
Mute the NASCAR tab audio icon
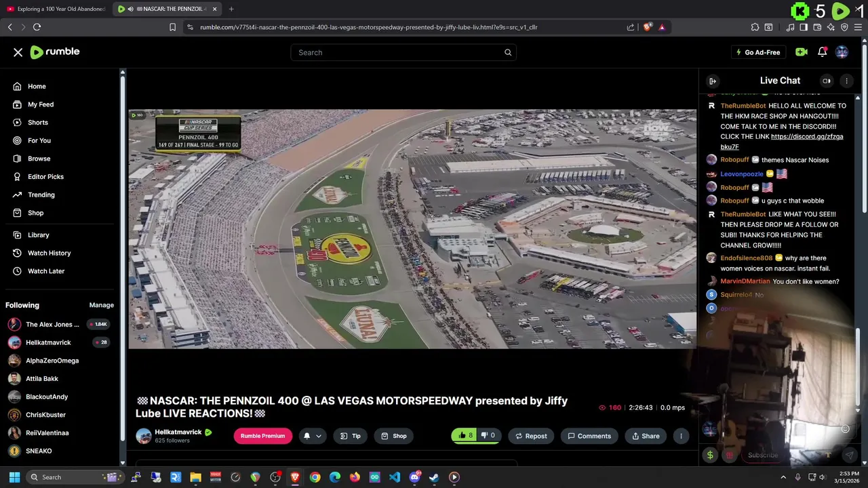[x=131, y=9]
